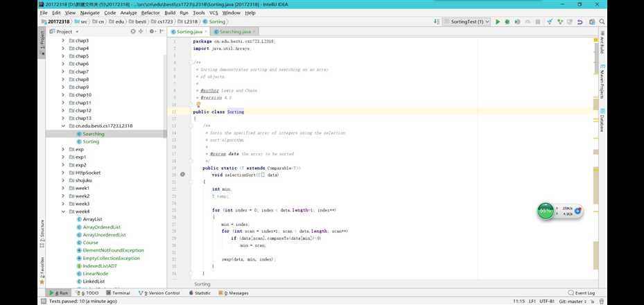Click cs1723 breadcrumb in navigation bar
644x305 pixels.
click(163, 21)
